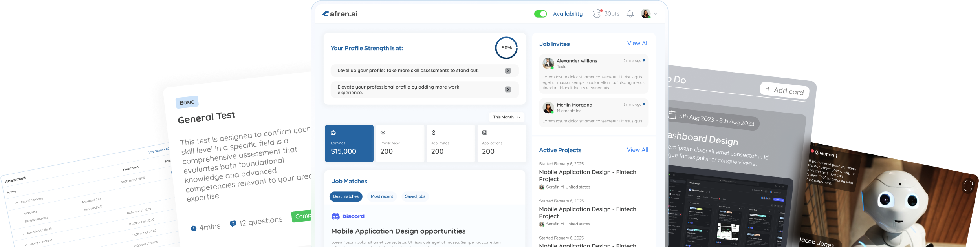980x247 pixels.
Task: Expand the profile menu chevron
Action: tap(655, 14)
